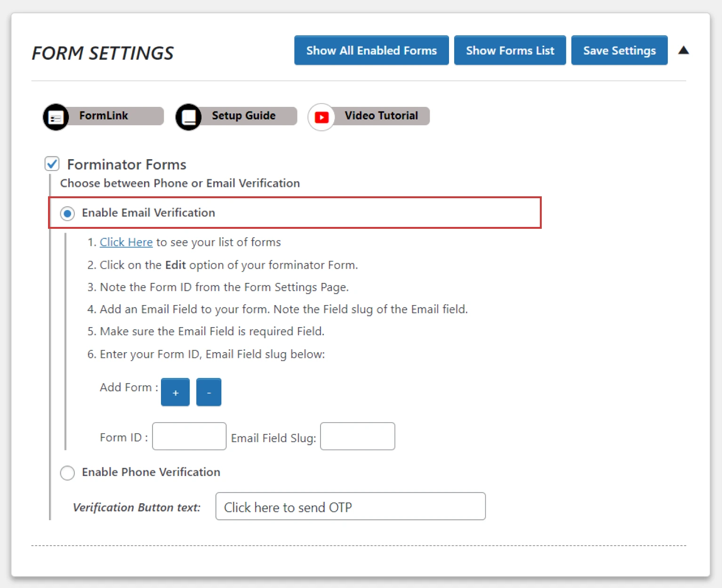722x588 pixels.
Task: Click the 'Verification Button text:' label
Action: click(136, 507)
